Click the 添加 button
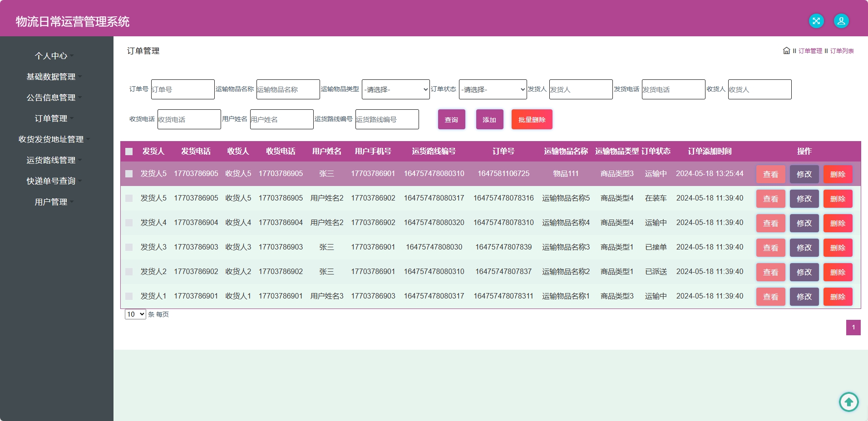This screenshot has width=868, height=421. [x=489, y=120]
